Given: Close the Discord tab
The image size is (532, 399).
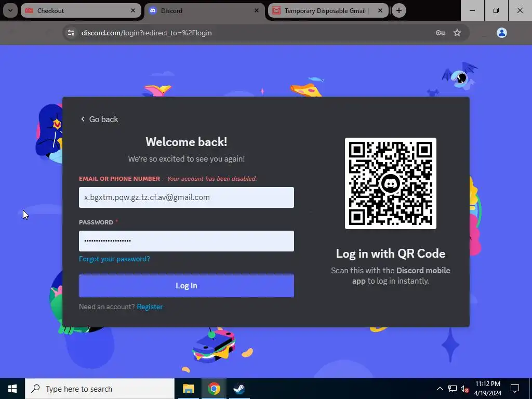Looking at the screenshot, I should tap(257, 10).
